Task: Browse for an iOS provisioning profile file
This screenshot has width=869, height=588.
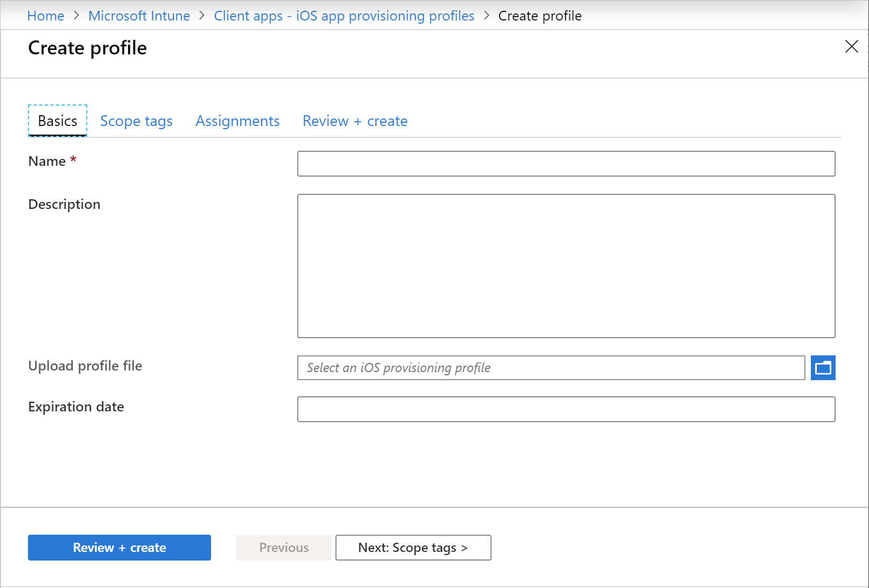Action: pos(823,368)
